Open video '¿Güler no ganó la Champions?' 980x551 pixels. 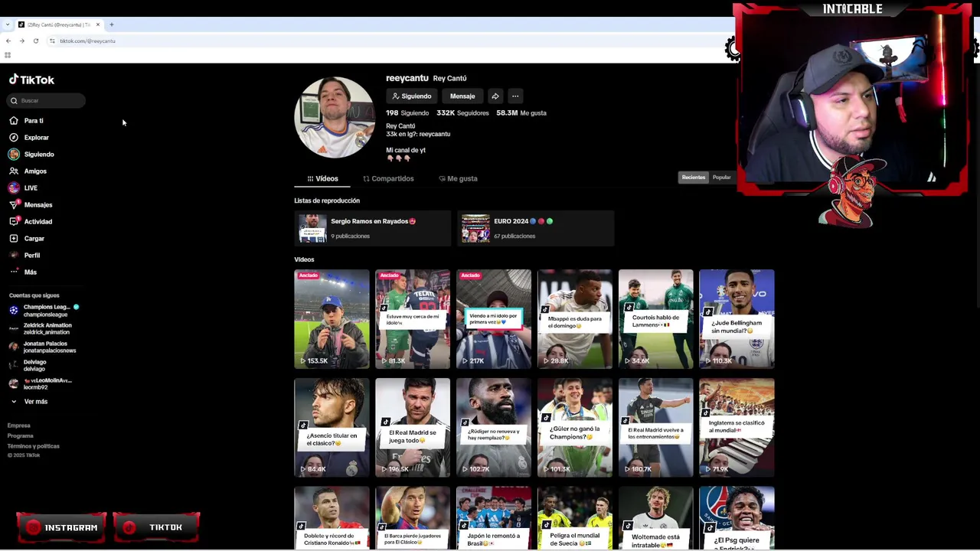[x=575, y=427]
